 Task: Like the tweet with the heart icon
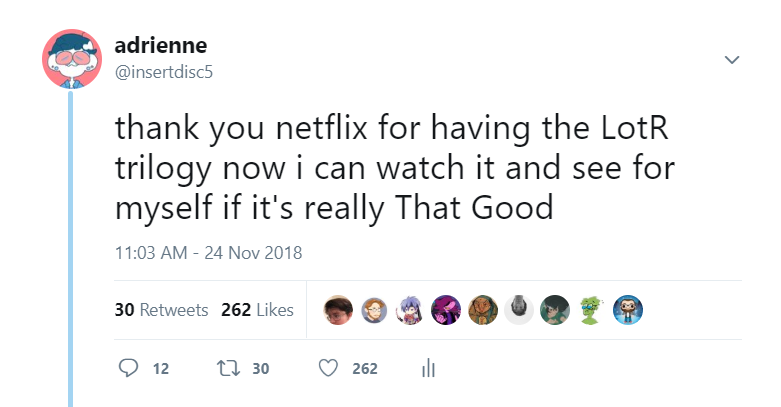click(x=328, y=368)
